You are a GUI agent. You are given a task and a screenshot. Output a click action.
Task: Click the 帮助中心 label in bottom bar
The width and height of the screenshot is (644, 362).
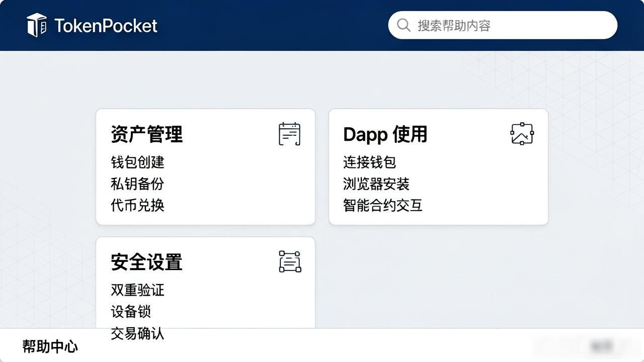point(50,346)
